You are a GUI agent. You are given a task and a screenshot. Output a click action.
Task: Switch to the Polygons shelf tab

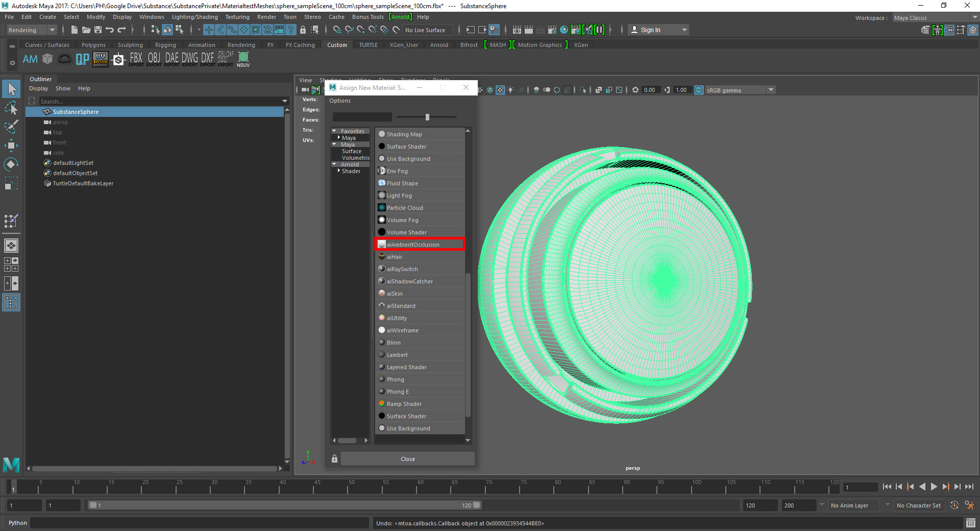[93, 45]
